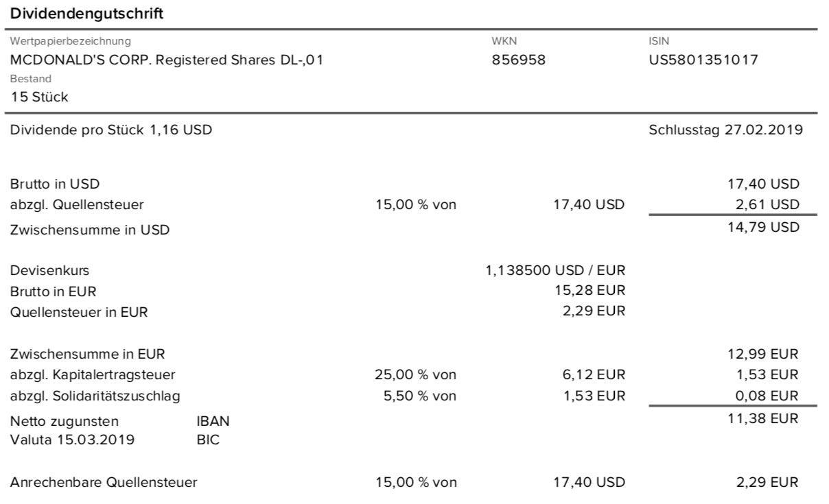Select the Devisenkurs 1,138500 USD / EUR
This screenshot has width=829, height=504.
(x=555, y=270)
